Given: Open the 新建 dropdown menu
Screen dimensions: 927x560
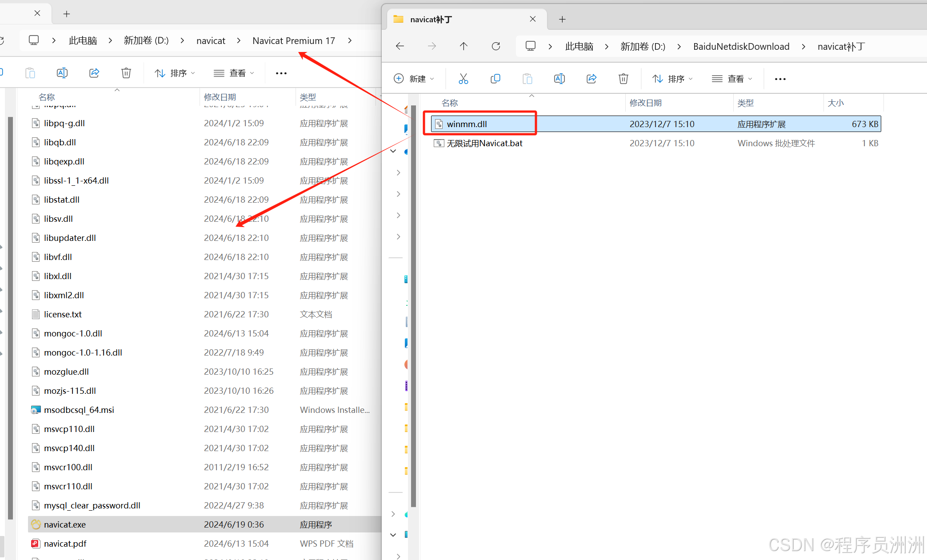Looking at the screenshot, I should 414,79.
